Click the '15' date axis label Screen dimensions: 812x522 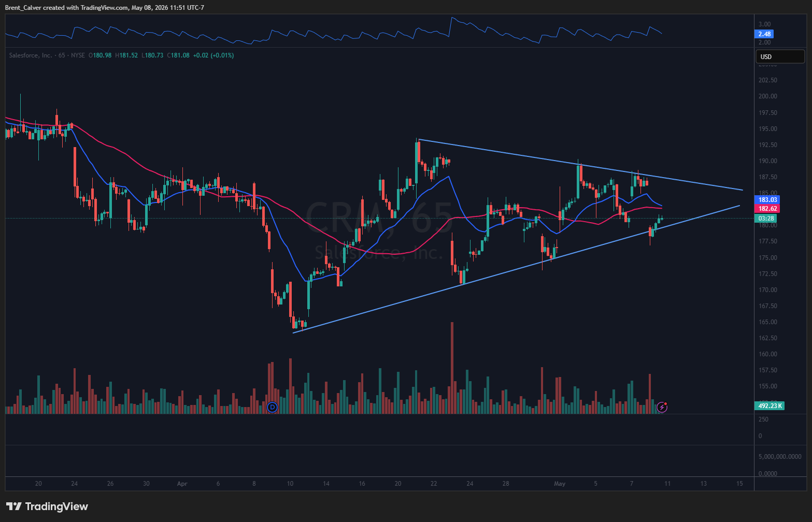pyautogui.click(x=739, y=484)
